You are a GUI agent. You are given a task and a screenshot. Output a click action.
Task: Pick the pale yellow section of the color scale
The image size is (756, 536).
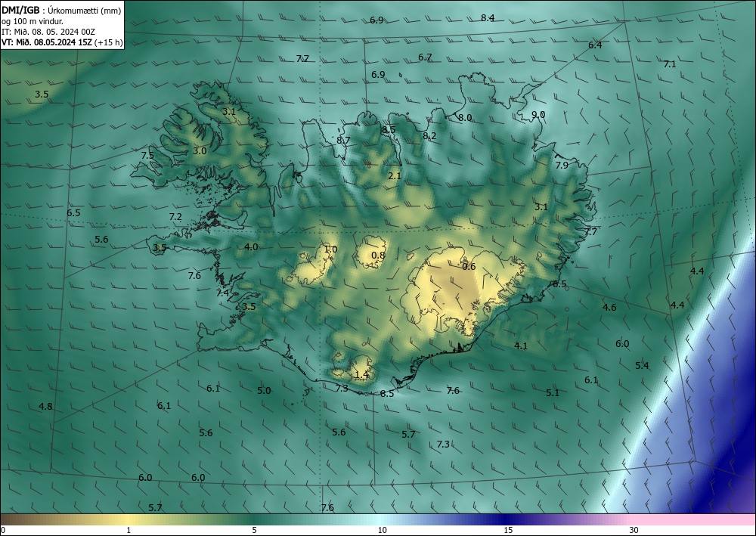128,519
